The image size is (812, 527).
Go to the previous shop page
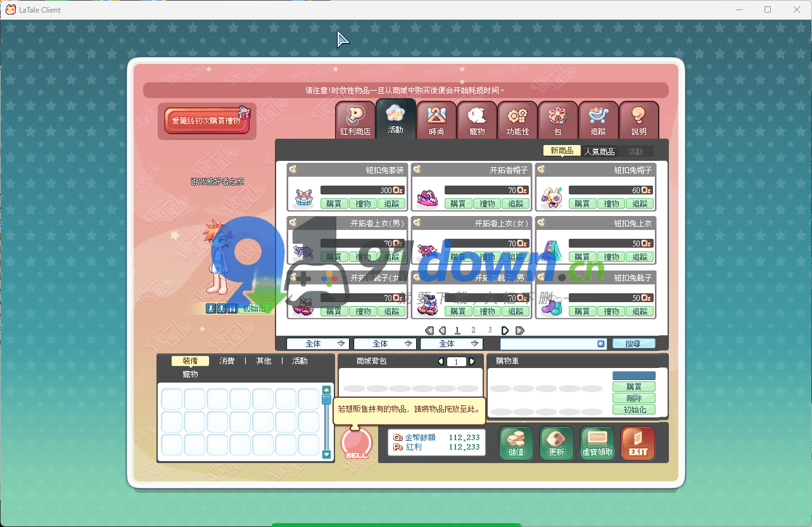[442, 331]
